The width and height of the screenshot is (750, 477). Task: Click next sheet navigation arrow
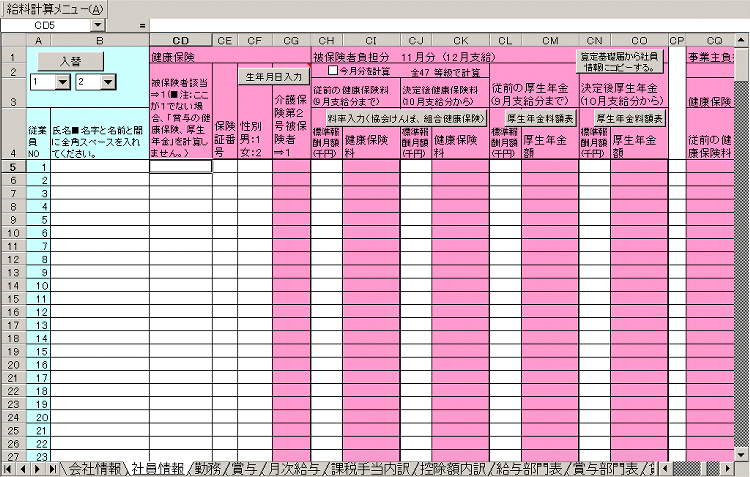tap(37, 468)
